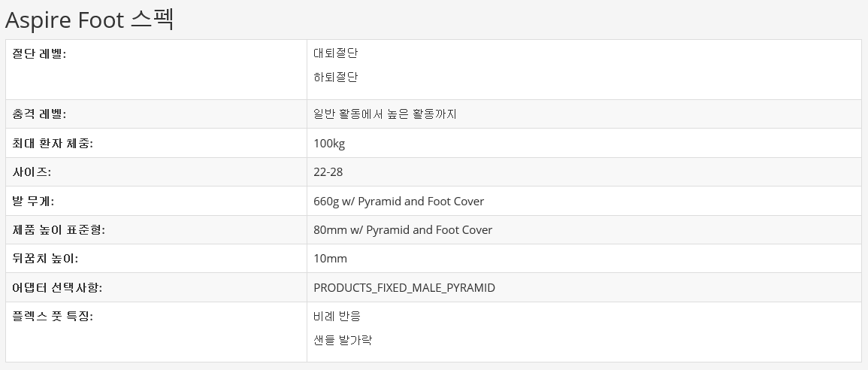Click the 샌들 발가락 feature text
The width and height of the screenshot is (868, 370).
tap(343, 341)
